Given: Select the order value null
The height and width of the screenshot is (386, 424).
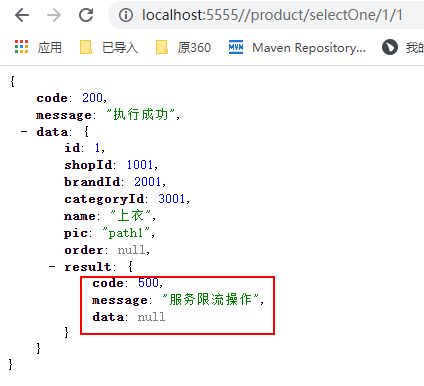Looking at the screenshot, I should point(131,250).
